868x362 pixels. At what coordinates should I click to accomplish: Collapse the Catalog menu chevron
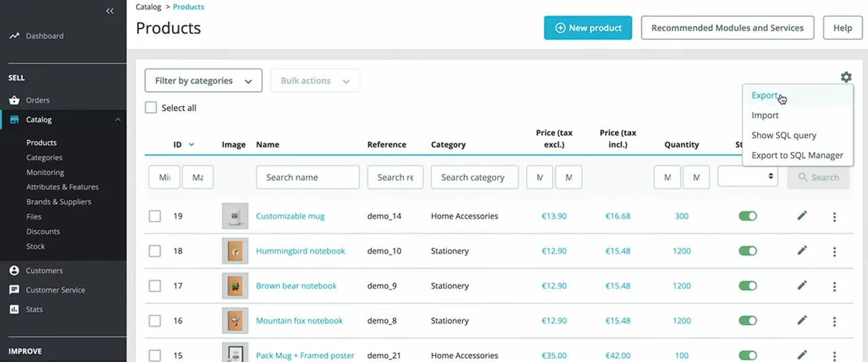tap(117, 119)
